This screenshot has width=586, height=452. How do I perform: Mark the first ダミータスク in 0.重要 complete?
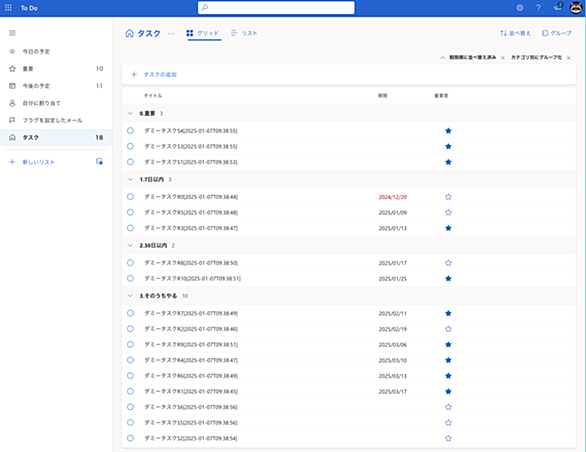130,130
